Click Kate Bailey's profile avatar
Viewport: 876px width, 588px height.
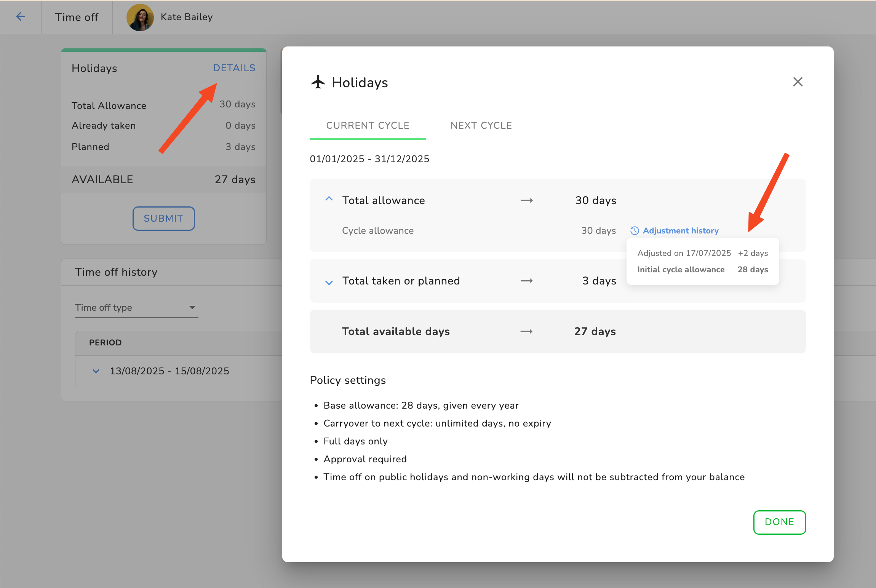tap(140, 17)
